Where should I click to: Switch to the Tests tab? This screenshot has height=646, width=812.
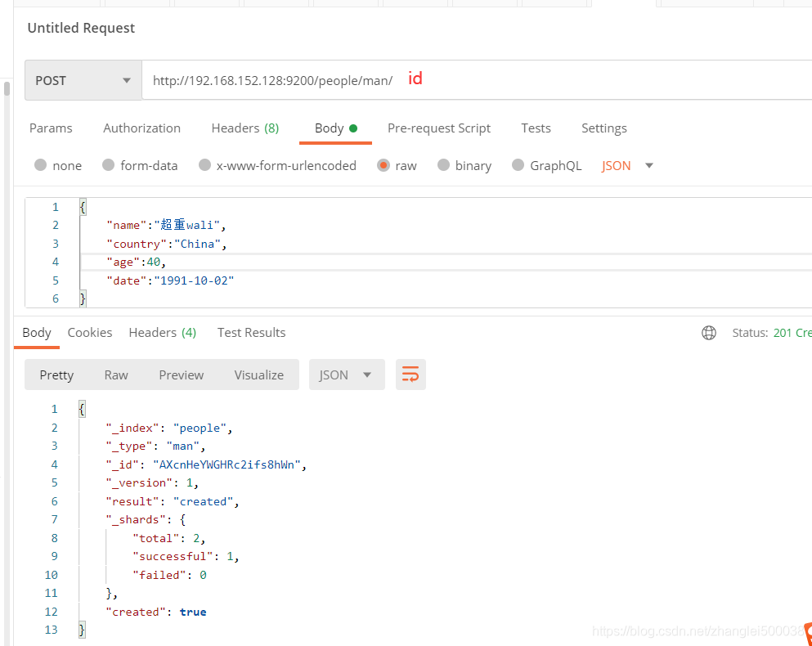[536, 128]
